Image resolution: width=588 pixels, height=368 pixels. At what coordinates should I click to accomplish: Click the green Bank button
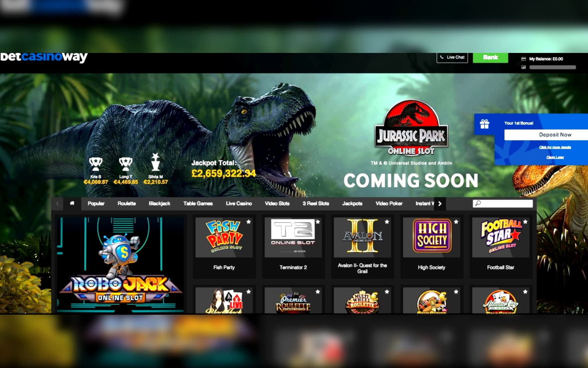[x=490, y=57]
